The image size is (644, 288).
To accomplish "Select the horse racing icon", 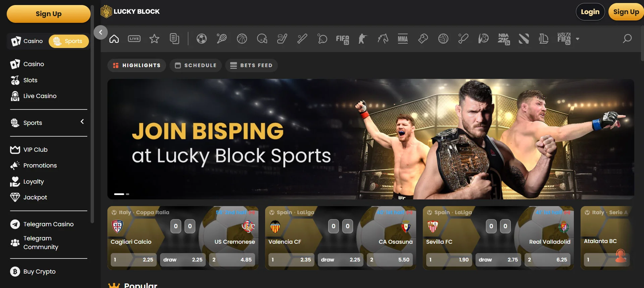I will (383, 39).
